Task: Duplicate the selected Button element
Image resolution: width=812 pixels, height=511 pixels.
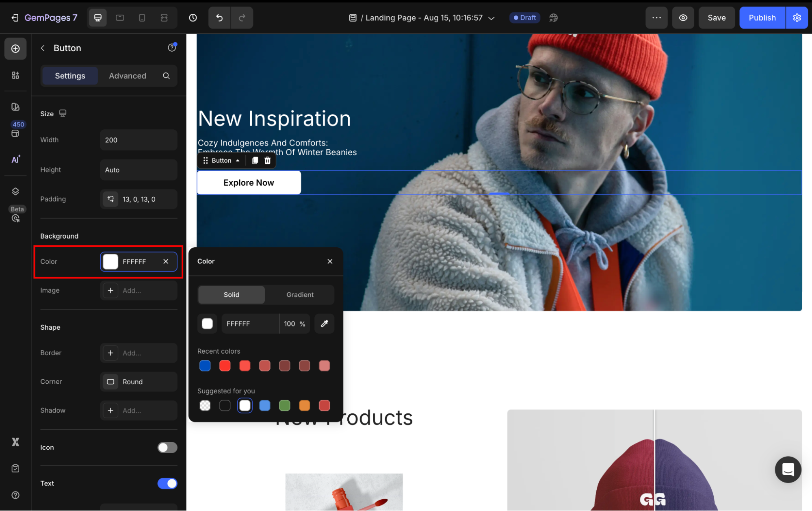Action: 255,161
